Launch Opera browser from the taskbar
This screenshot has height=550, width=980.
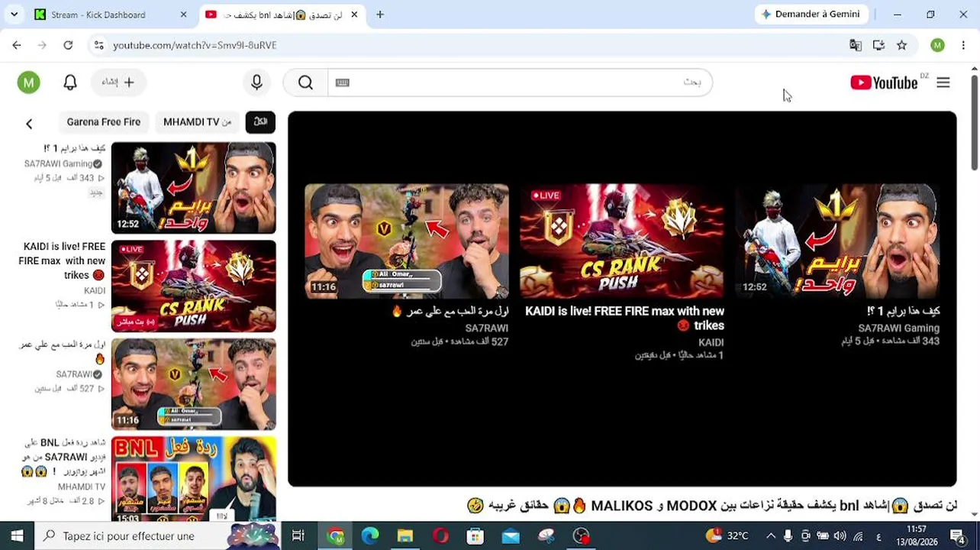440,535
